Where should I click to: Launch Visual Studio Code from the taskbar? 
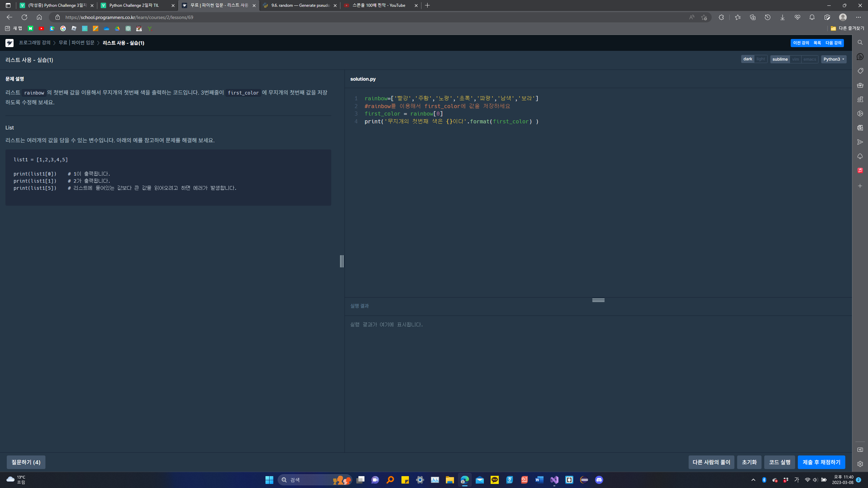(554, 480)
